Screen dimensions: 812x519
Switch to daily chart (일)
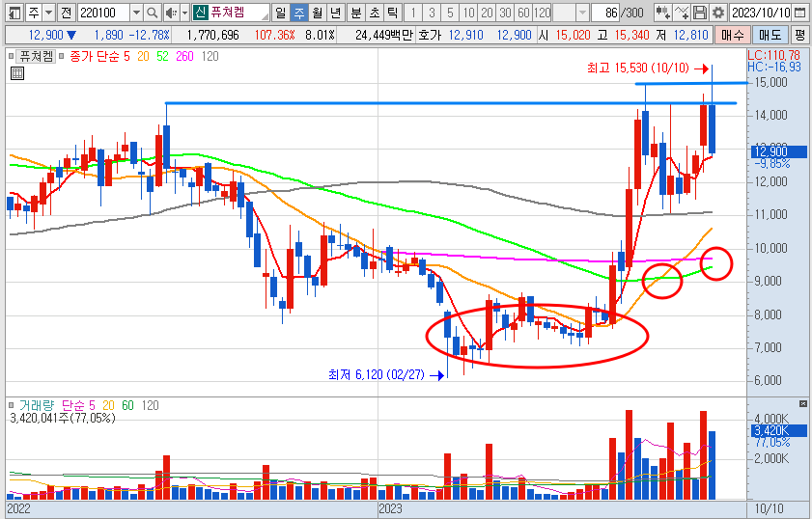pyautogui.click(x=280, y=13)
